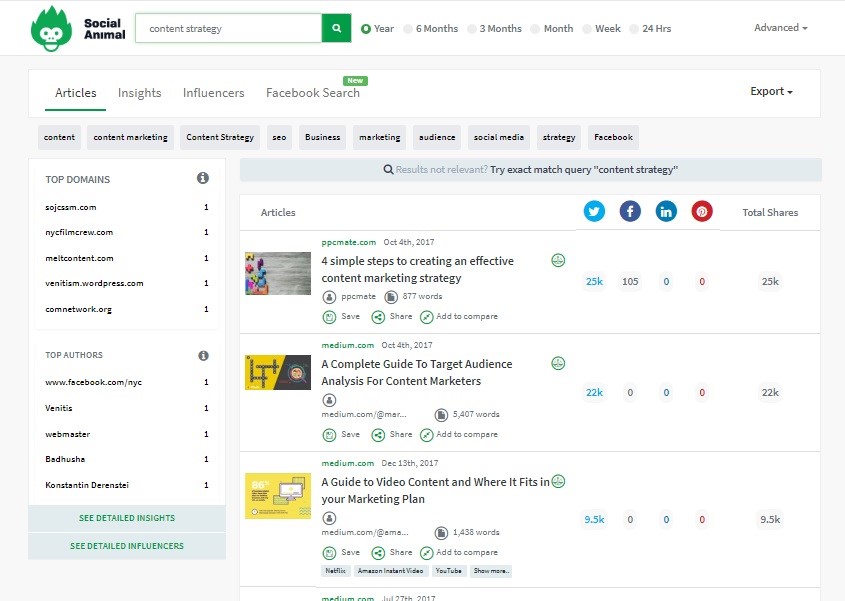Open 'A Complete Guide To Target Audience' title
Screen dimensions: 845x601
click(x=417, y=372)
